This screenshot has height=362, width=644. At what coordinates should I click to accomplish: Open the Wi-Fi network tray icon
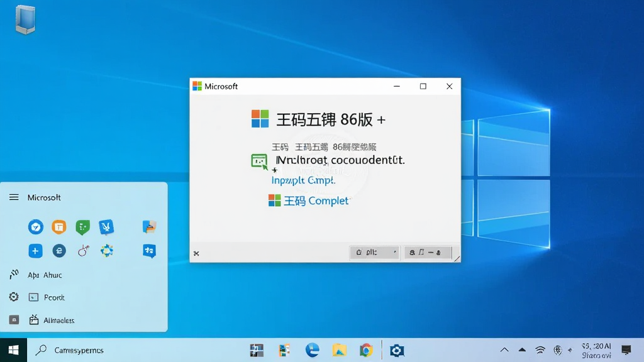tap(540, 349)
